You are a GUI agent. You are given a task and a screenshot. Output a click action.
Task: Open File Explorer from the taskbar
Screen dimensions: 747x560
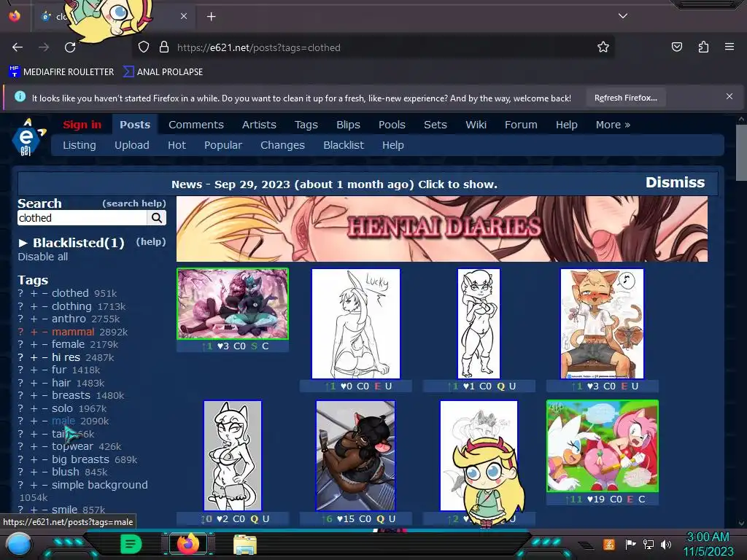(x=245, y=544)
